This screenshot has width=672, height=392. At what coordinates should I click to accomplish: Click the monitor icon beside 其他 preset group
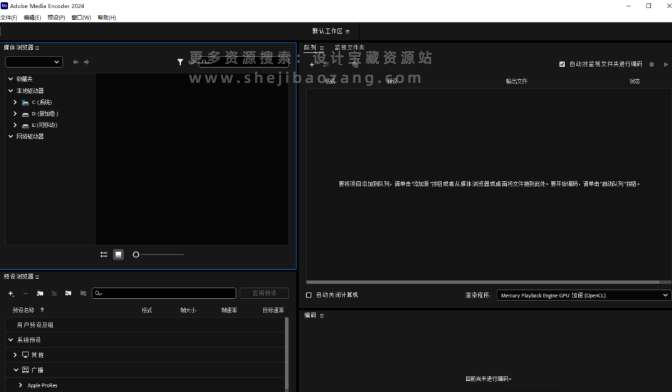(x=26, y=355)
